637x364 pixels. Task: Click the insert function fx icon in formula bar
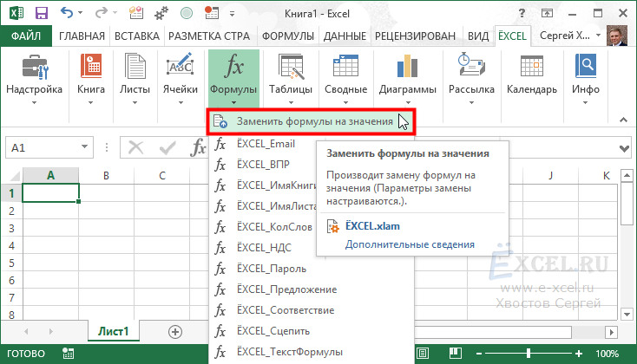pyautogui.click(x=198, y=147)
